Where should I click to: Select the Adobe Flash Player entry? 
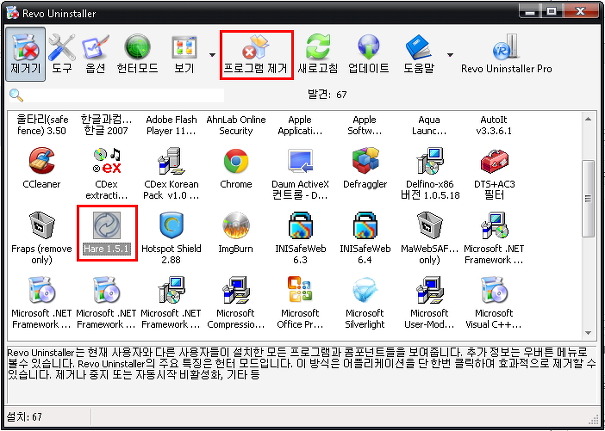point(171,125)
